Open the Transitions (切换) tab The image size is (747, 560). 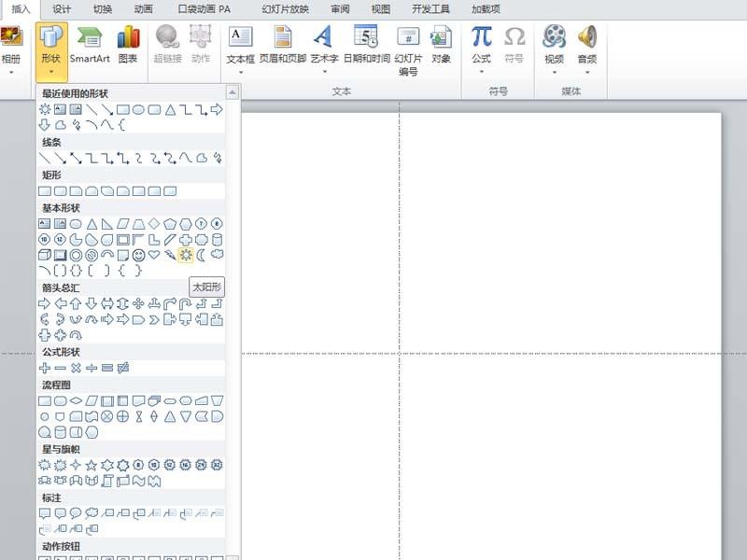[x=103, y=9]
